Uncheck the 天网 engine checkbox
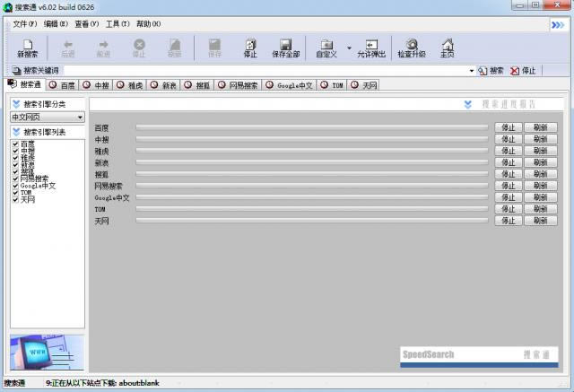Screen dimensions: 574x392 pos(15,199)
